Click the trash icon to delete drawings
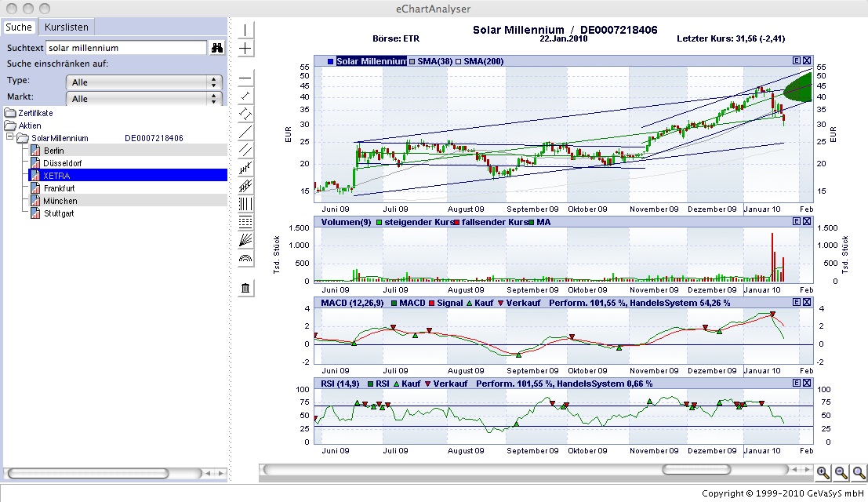The width and height of the screenshot is (868, 502). [245, 289]
